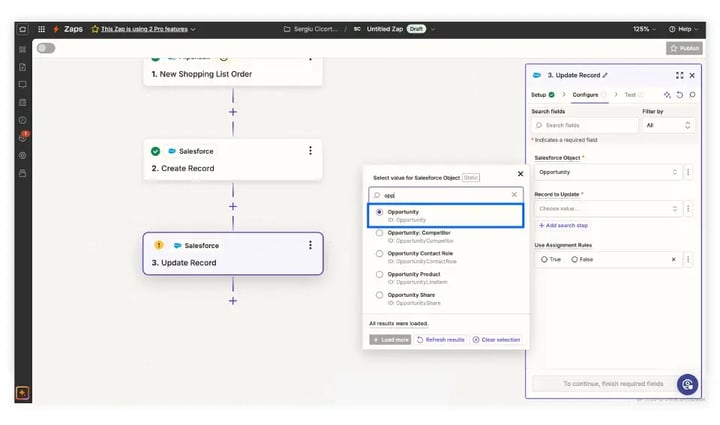Click the Publish button
The width and height of the screenshot is (720, 425).
click(684, 48)
